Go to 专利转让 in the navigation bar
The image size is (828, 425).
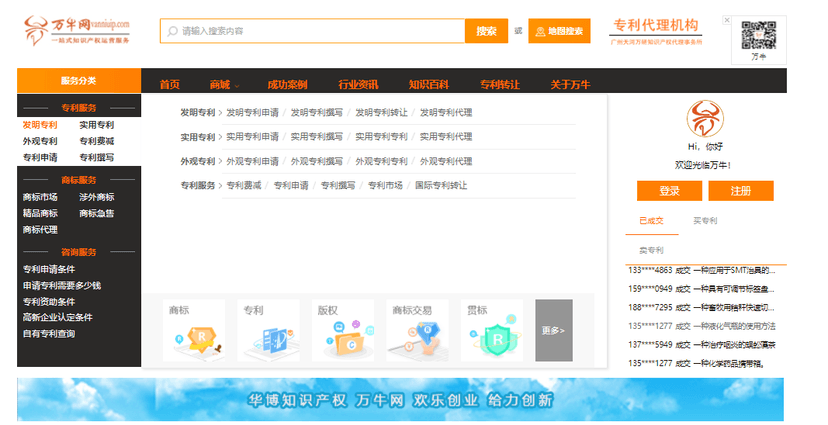pyautogui.click(x=499, y=84)
